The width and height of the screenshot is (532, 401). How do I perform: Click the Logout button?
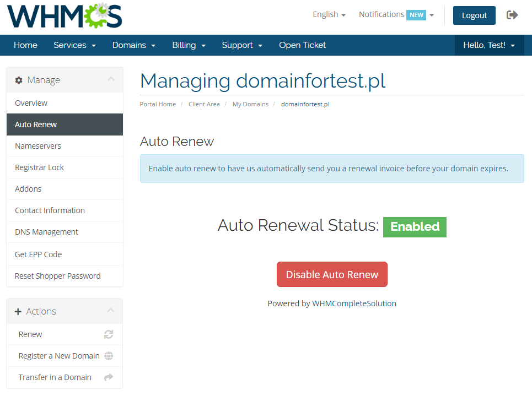(474, 15)
